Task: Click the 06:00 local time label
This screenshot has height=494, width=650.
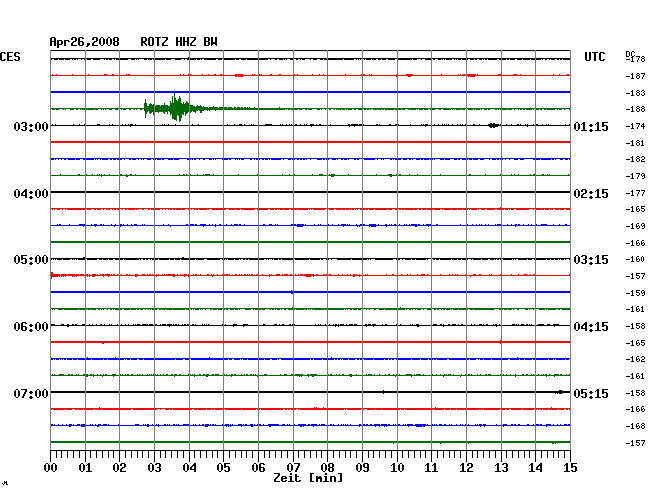Action: [x=31, y=327]
